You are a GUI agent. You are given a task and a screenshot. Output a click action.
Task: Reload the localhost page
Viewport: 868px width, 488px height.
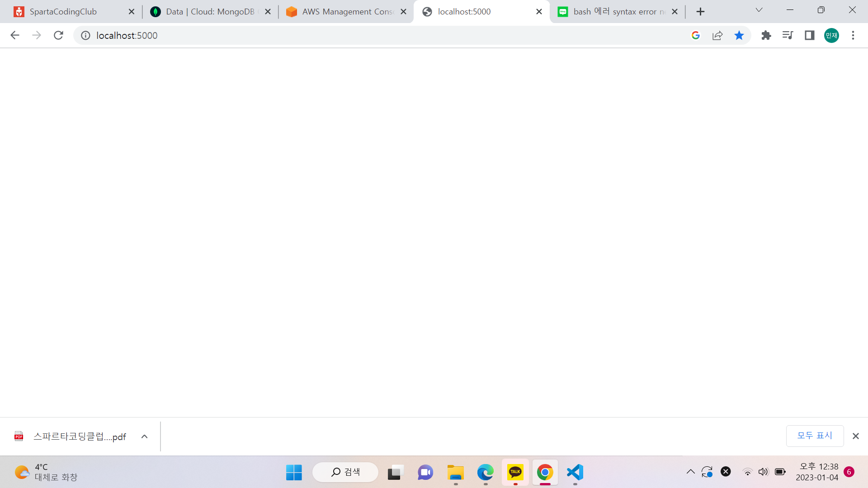[58, 35]
